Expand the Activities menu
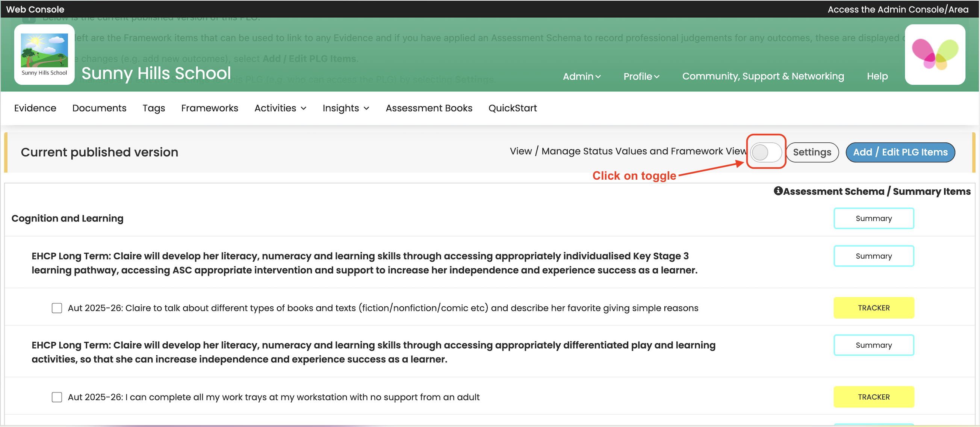This screenshot has width=980, height=427. (x=280, y=108)
